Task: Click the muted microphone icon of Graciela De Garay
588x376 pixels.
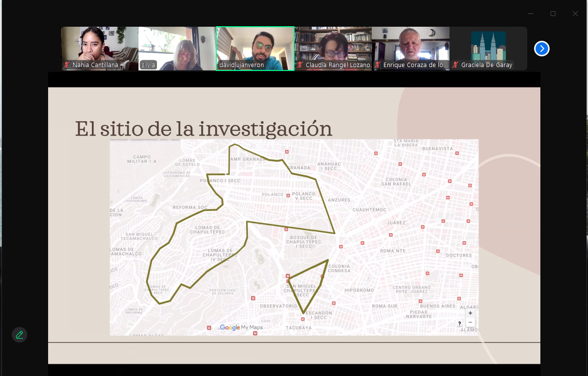Action: pyautogui.click(x=455, y=65)
